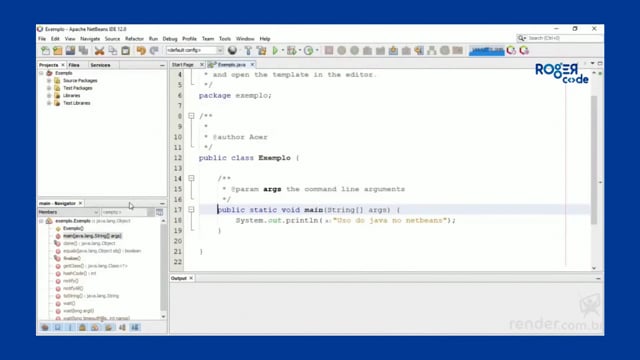Click the Search (Ctrl+I) field
The height and width of the screenshot is (360, 640).
560,38
